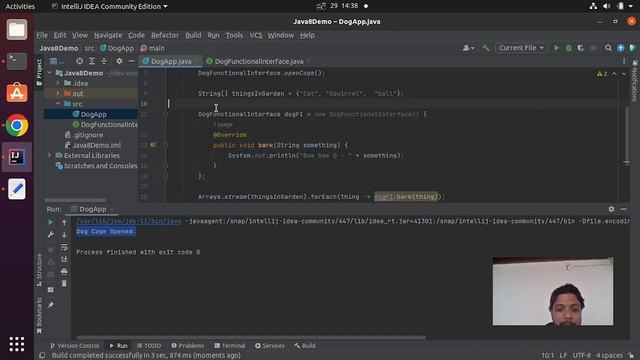Click the Project panel horizontal scrollbar
Viewport: 640px width, 360px height.
click(x=76, y=200)
